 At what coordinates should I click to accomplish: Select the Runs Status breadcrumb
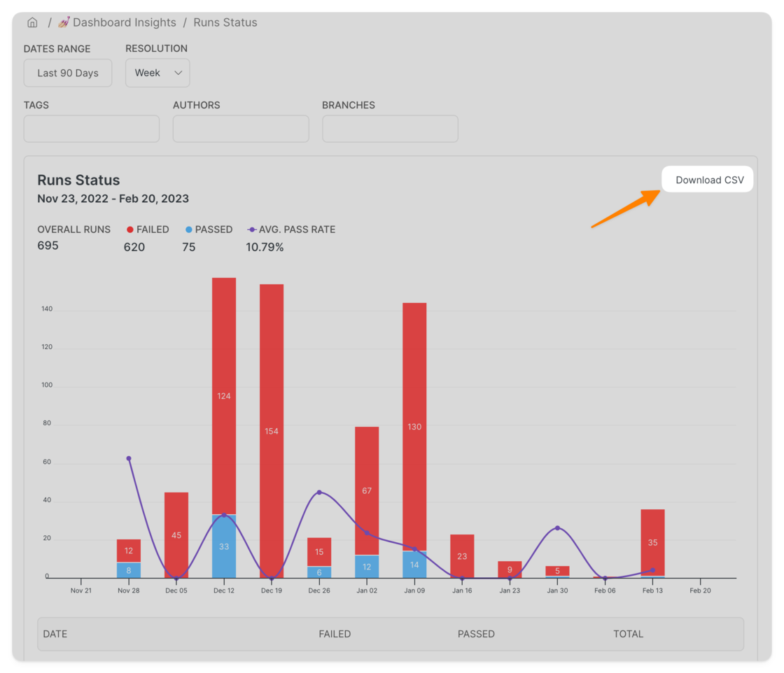(x=225, y=22)
